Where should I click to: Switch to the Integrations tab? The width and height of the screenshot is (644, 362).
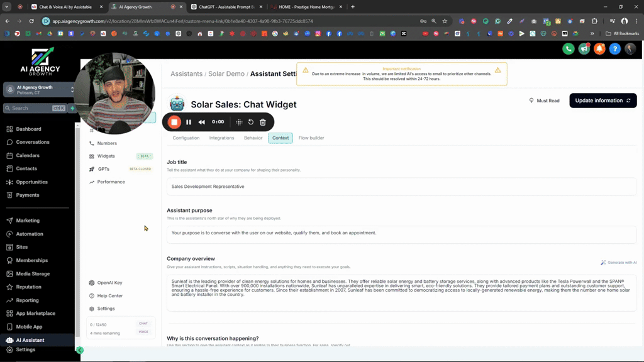[x=221, y=138]
